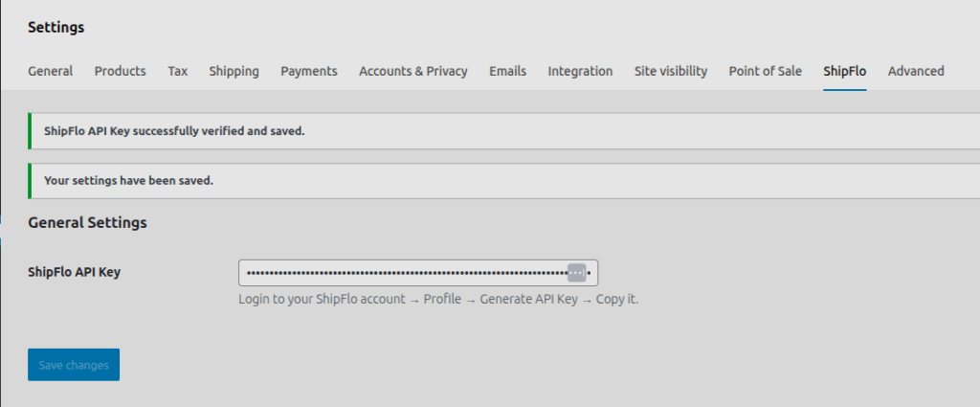Click the General Settings heading

(87, 222)
